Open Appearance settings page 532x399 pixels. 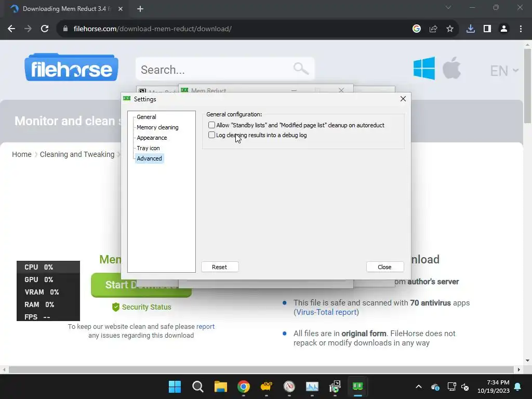click(152, 138)
